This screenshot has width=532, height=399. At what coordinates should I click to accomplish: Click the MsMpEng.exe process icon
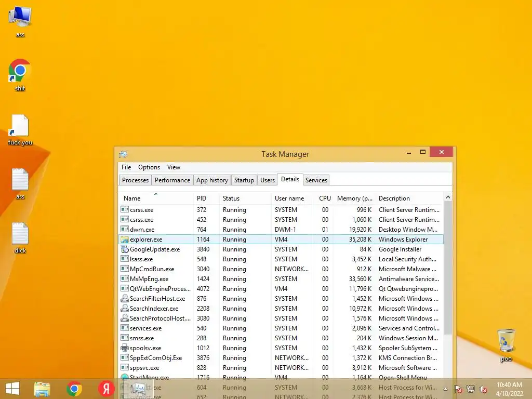[125, 278]
